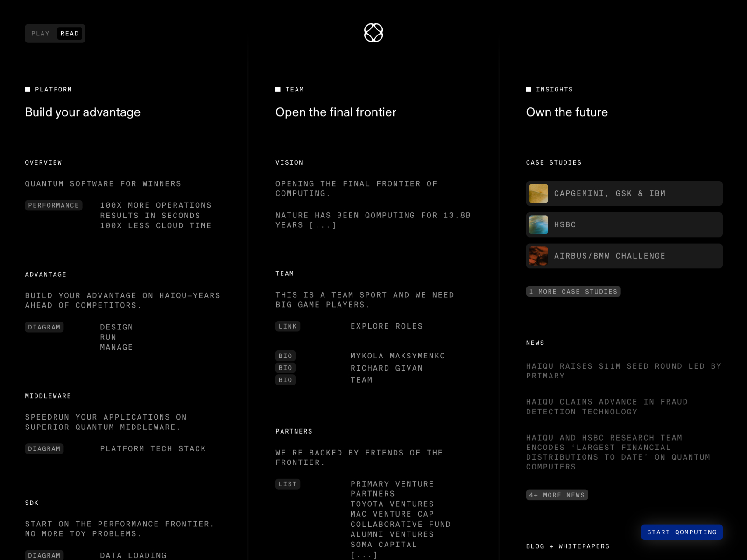Click the LIST tag under Partners
Viewport: 747px width, 560px height.
288,484
